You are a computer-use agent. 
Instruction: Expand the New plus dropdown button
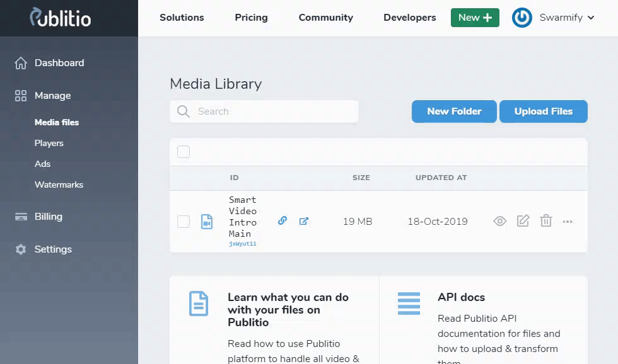(x=475, y=18)
